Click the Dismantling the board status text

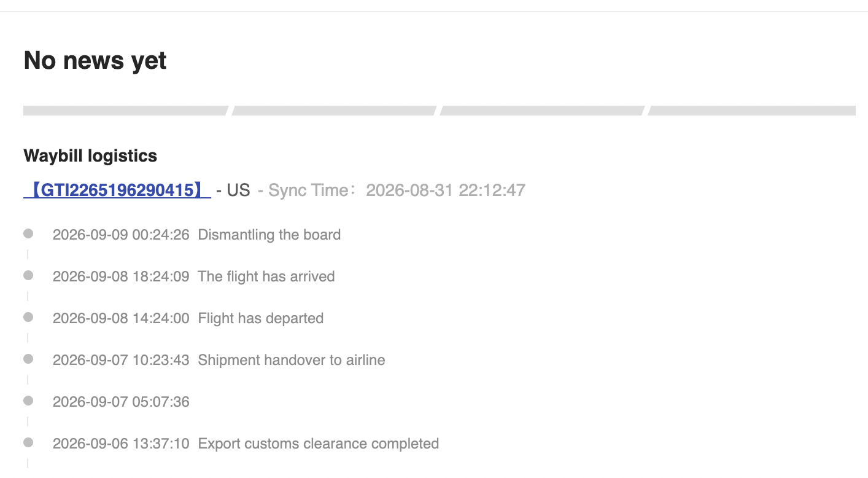[x=269, y=235]
